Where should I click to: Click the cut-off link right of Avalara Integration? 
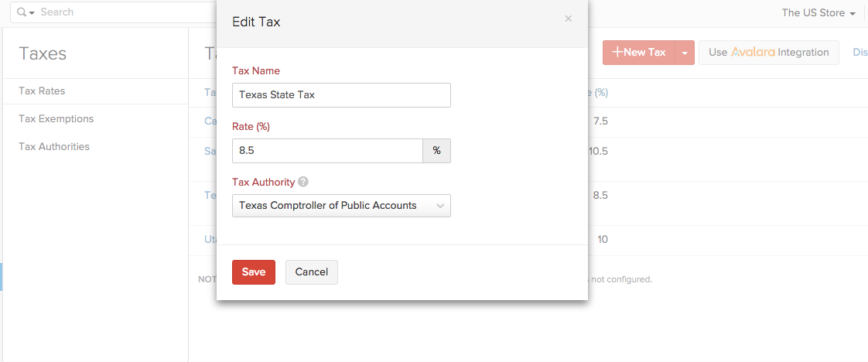(859, 53)
